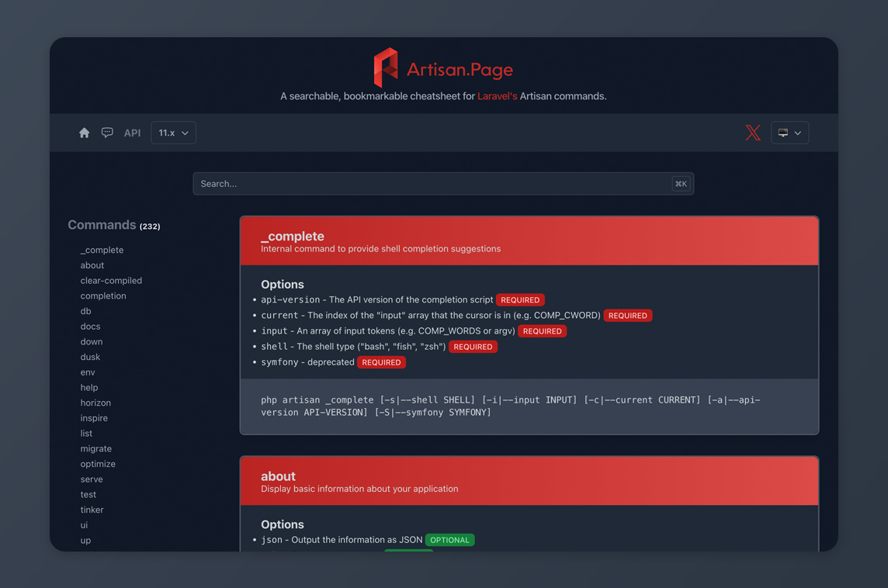The height and width of the screenshot is (588, 888).
Task: Open env in commands sidebar
Action: tap(88, 372)
